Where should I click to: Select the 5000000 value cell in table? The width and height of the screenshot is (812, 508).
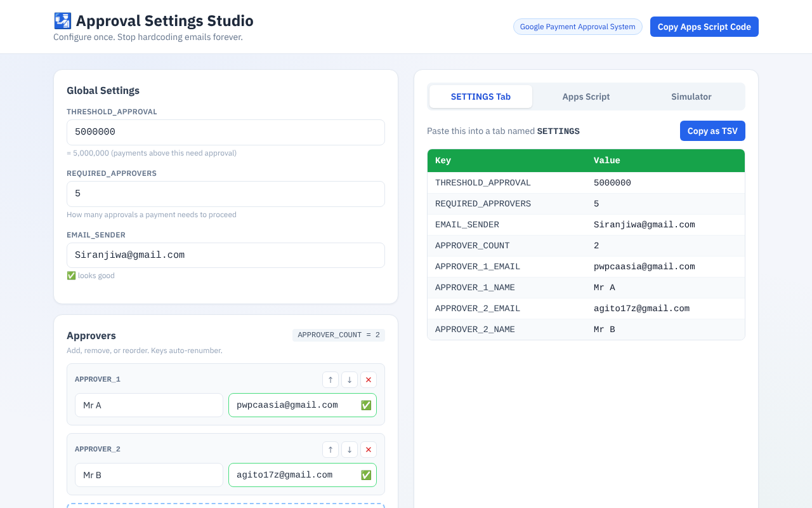coord(665,183)
